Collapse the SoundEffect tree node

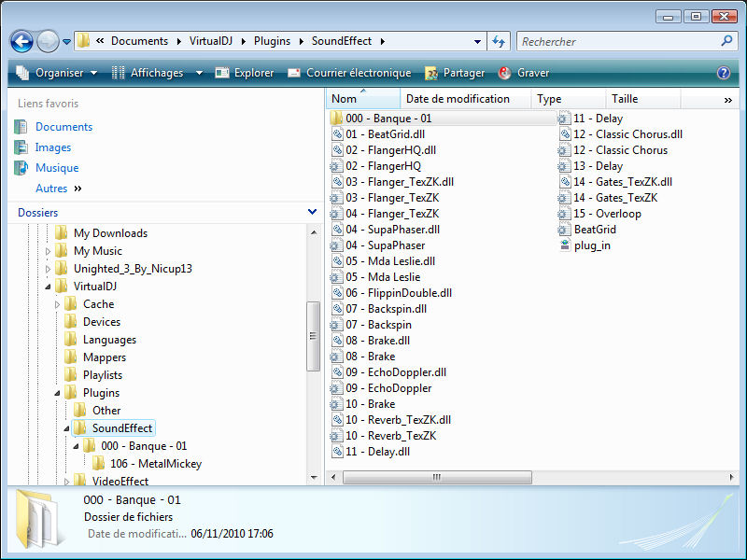66,428
